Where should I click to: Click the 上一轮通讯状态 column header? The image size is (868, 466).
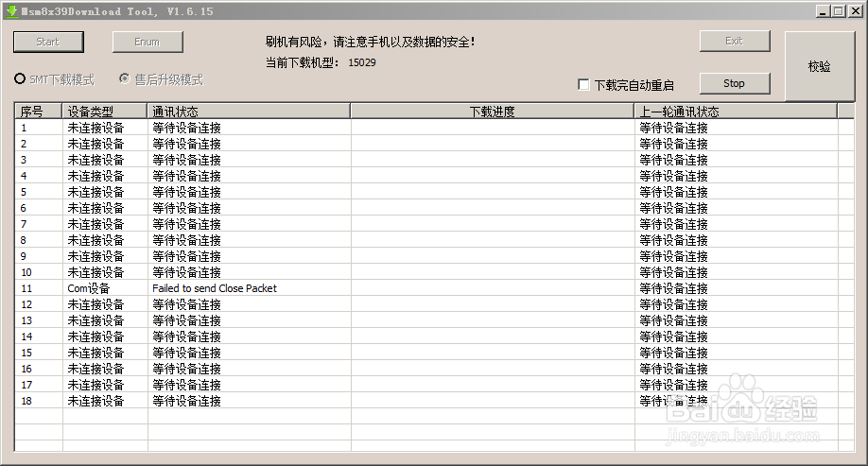pos(736,112)
